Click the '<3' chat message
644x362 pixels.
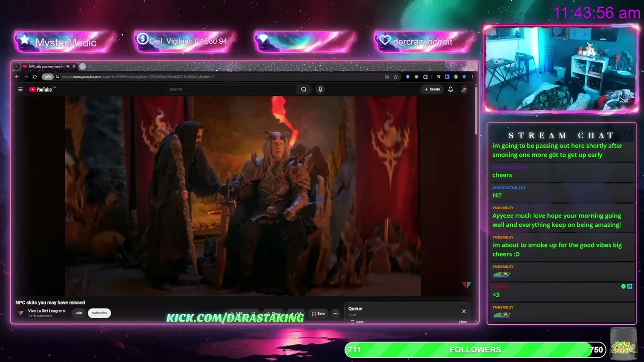[496, 295]
